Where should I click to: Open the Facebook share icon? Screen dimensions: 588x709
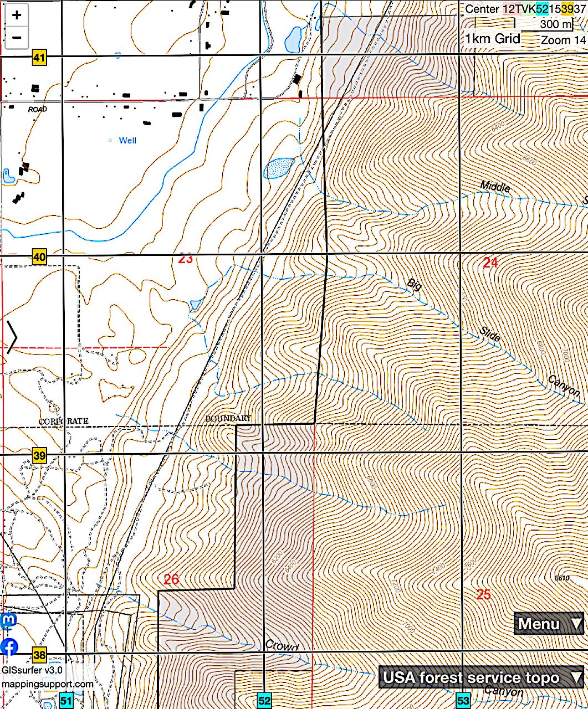pyautogui.click(x=9, y=646)
